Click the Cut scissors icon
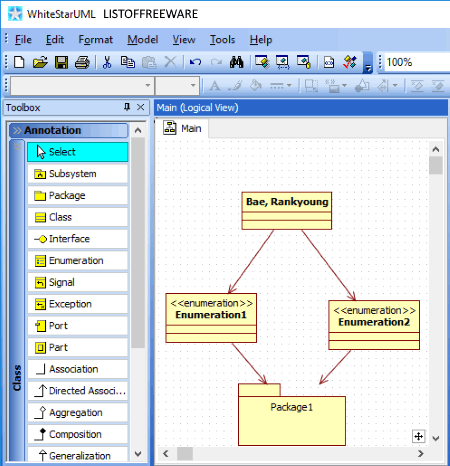Viewport: 450px width, 466px height. pos(107,62)
